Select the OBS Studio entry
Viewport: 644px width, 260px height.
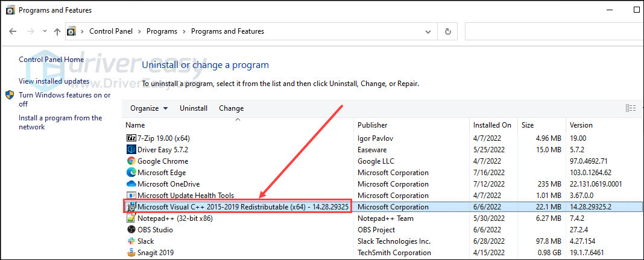(155, 230)
